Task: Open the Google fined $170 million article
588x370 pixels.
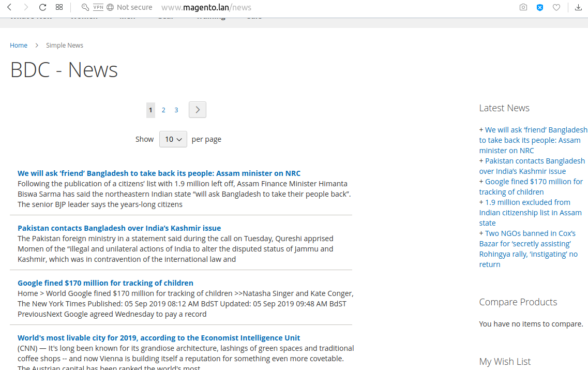Action: [x=105, y=283]
